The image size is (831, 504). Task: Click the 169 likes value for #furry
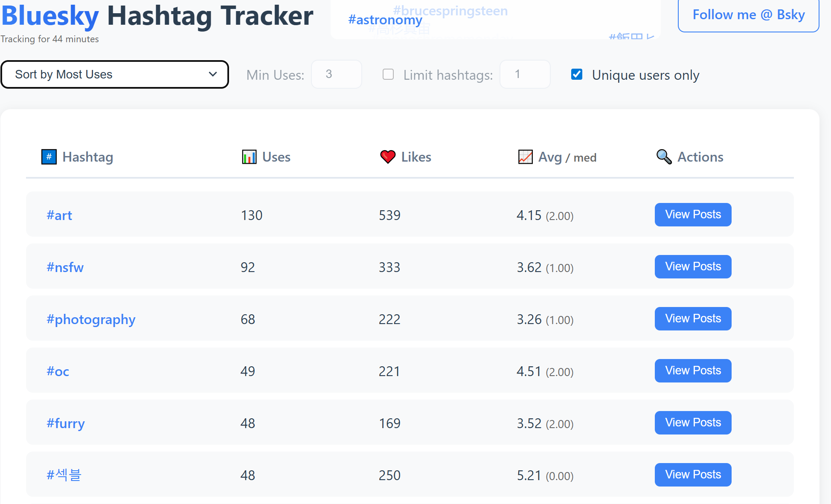click(389, 423)
